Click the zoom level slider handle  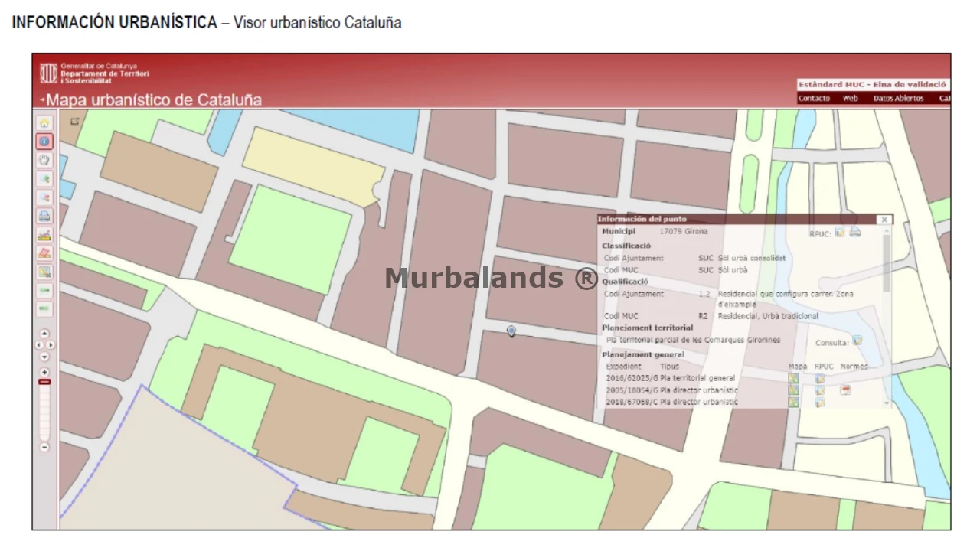click(44, 381)
